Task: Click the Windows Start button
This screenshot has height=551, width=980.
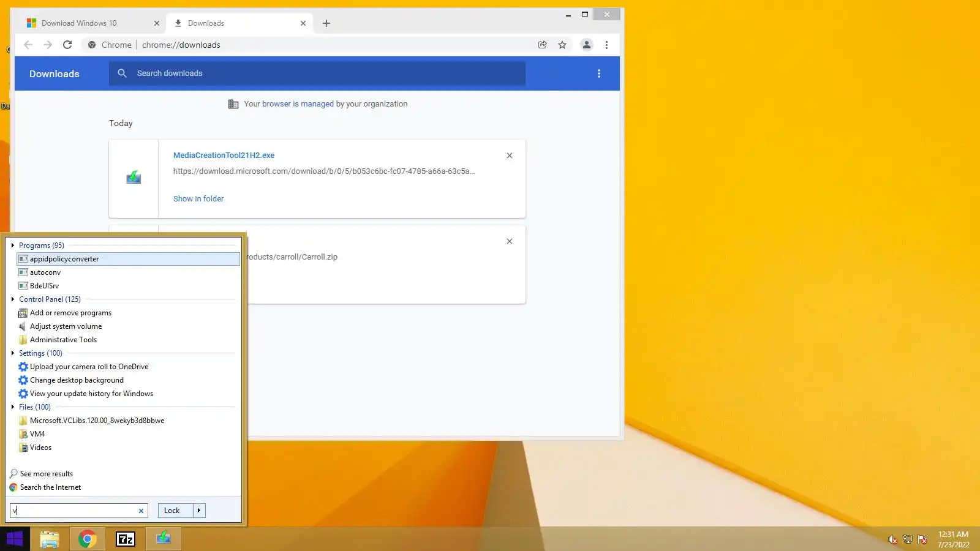Action: (x=15, y=539)
